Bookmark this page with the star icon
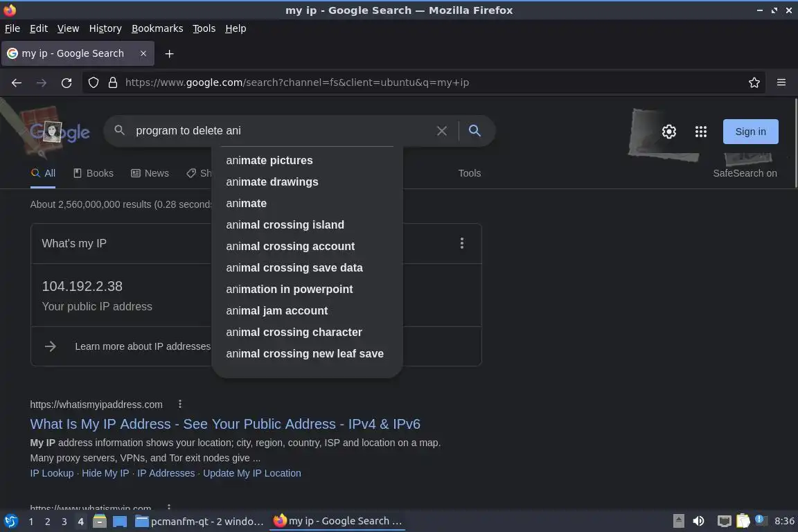798x532 pixels. (754, 82)
